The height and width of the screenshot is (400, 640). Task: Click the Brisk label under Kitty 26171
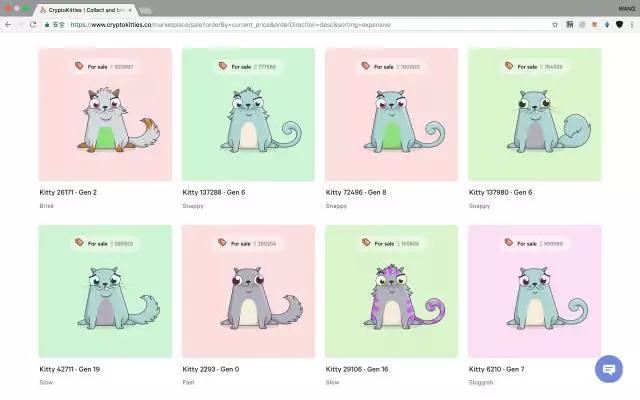(47, 206)
